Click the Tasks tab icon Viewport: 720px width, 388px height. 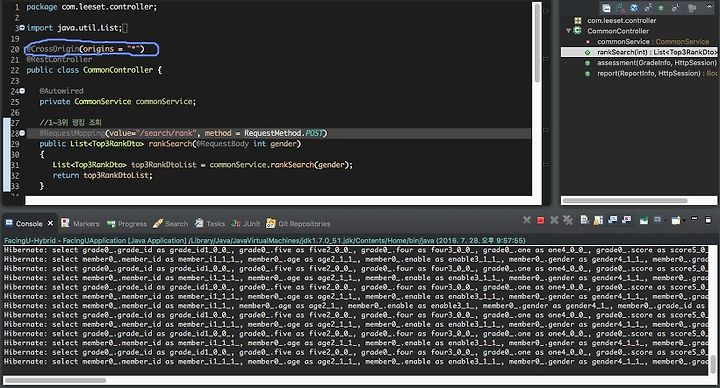coord(199,223)
